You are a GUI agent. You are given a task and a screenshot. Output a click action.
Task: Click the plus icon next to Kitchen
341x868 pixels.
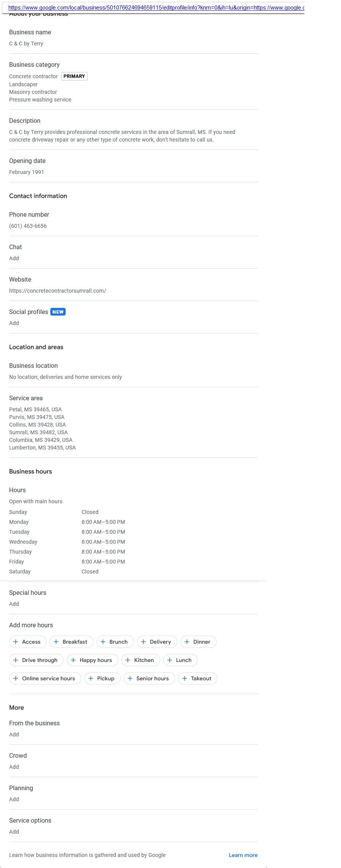tap(128, 660)
